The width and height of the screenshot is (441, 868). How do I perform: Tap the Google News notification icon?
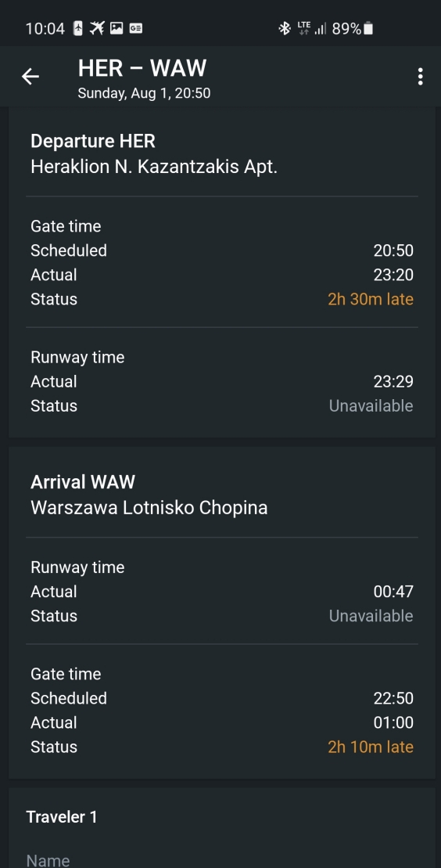click(x=135, y=28)
